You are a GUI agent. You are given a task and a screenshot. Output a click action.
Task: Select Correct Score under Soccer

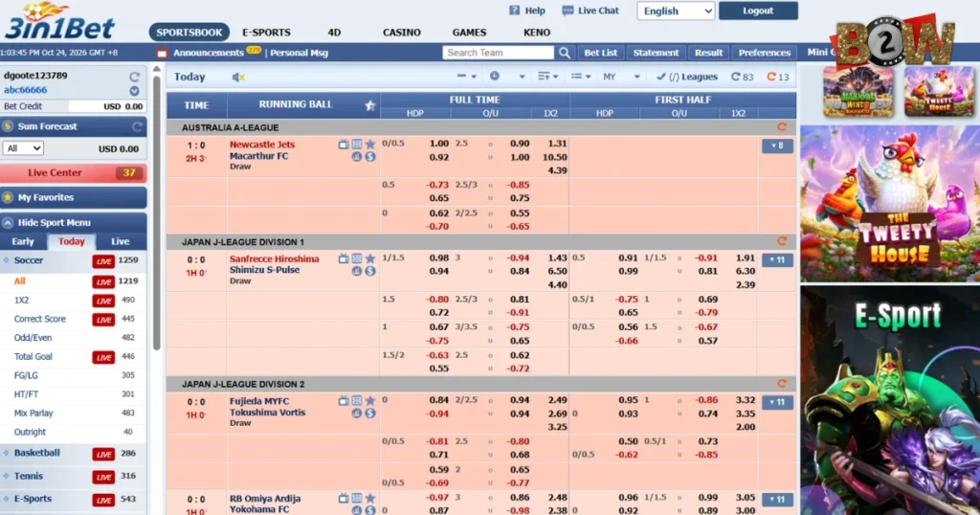tap(40, 319)
